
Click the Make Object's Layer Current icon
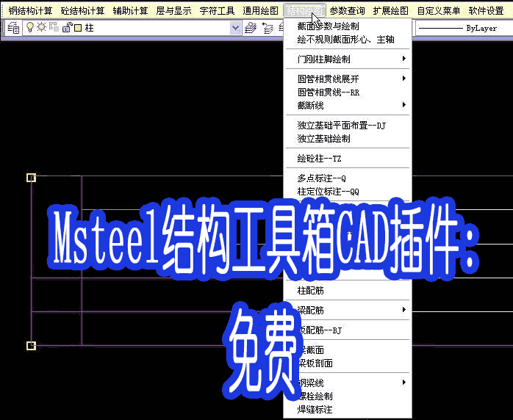click(x=251, y=28)
